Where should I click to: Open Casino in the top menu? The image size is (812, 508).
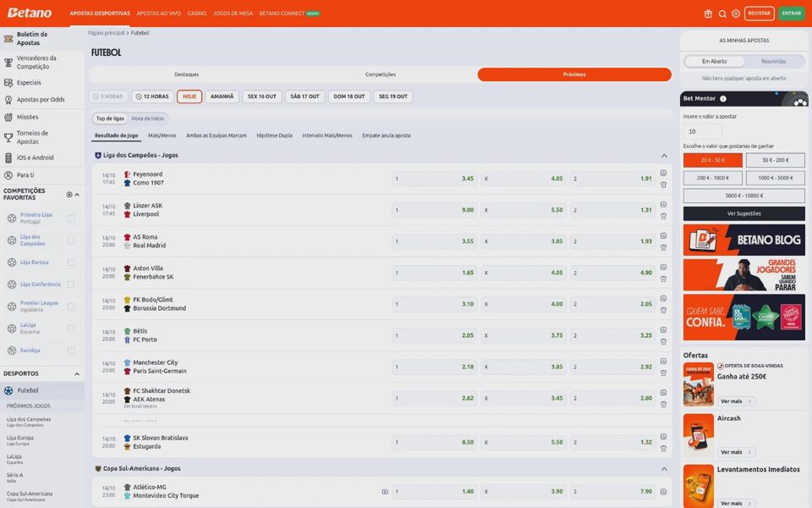(197, 14)
